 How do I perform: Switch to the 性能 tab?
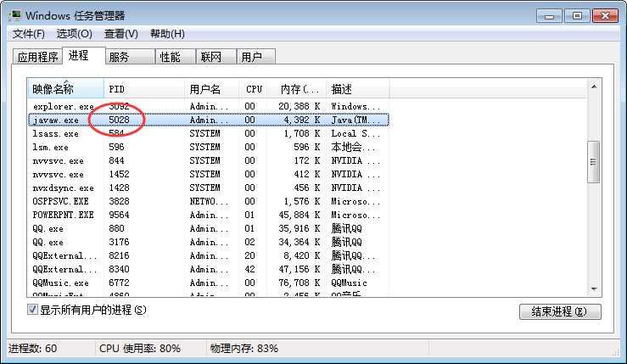coord(175,57)
